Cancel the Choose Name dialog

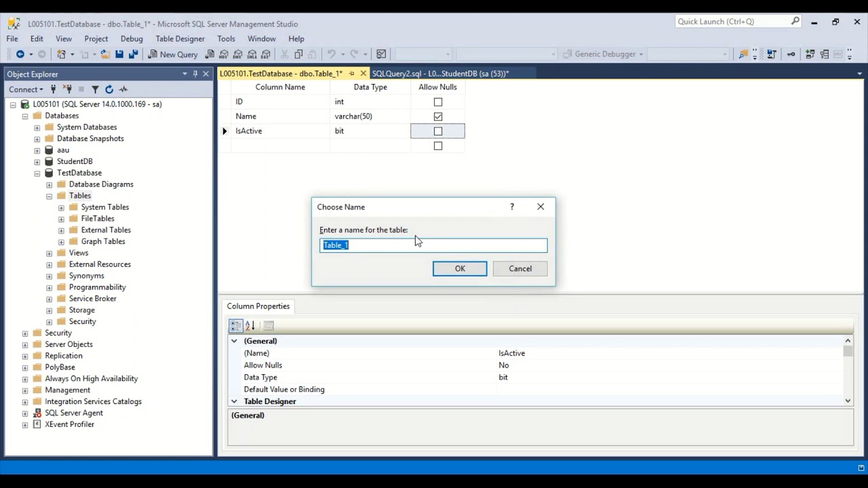(x=520, y=268)
